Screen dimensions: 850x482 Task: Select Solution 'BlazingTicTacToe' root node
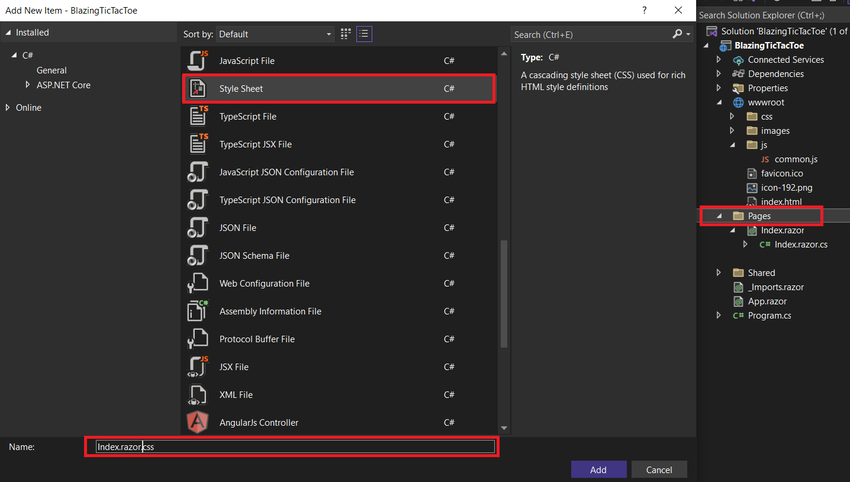783,31
